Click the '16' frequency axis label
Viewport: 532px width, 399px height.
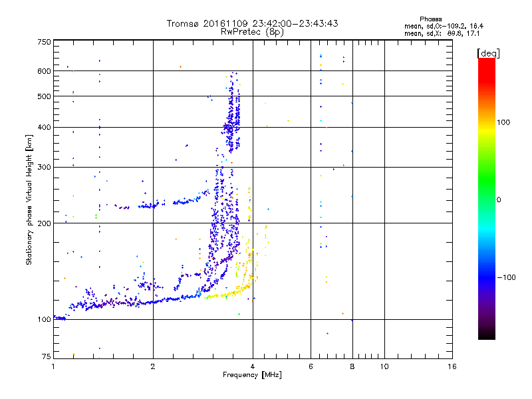tap(452, 366)
